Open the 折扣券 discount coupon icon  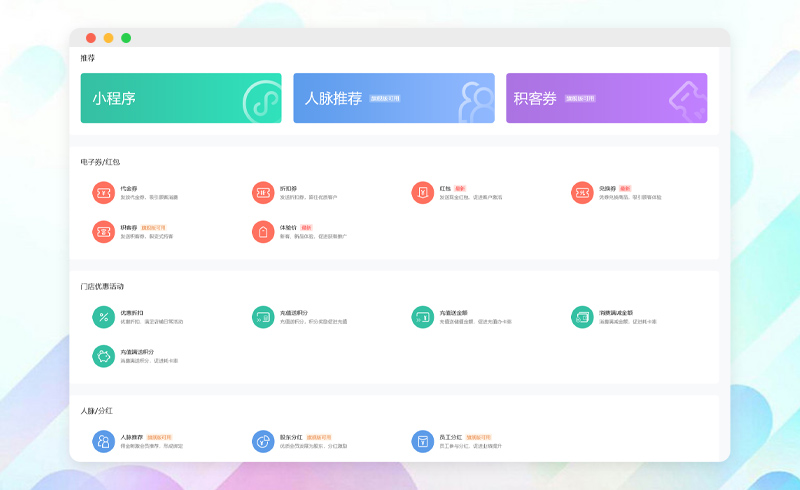point(262,192)
